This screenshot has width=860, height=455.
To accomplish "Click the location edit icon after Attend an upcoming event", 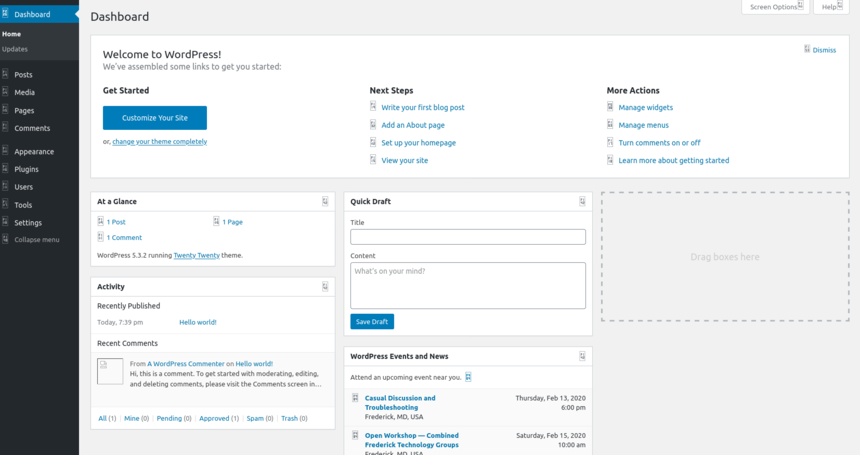I will pos(468,377).
